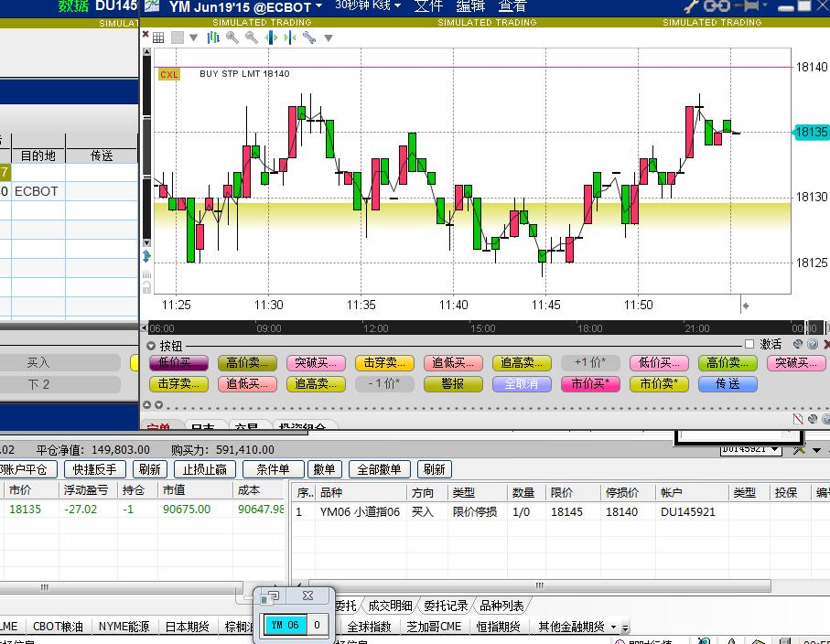Open the YM Jun19'15 @ECBOT contract dropdown
This screenshot has height=644, width=830.
pyautogui.click(x=318, y=7)
